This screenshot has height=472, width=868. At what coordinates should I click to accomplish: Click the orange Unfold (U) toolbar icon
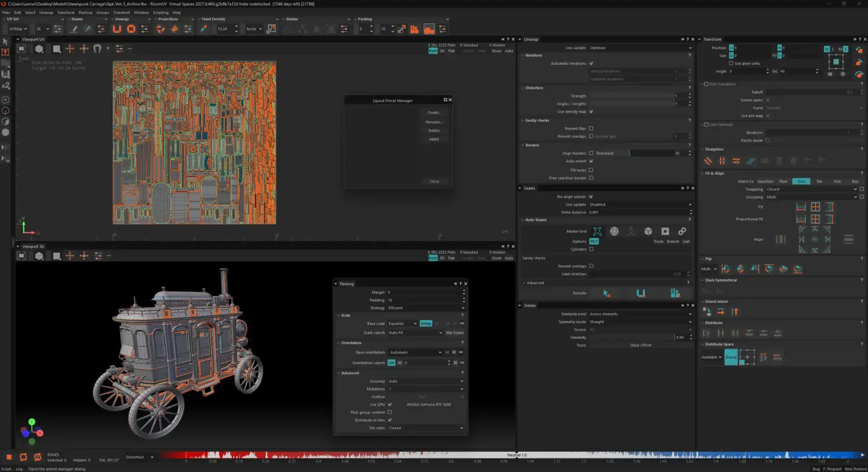tap(117, 29)
